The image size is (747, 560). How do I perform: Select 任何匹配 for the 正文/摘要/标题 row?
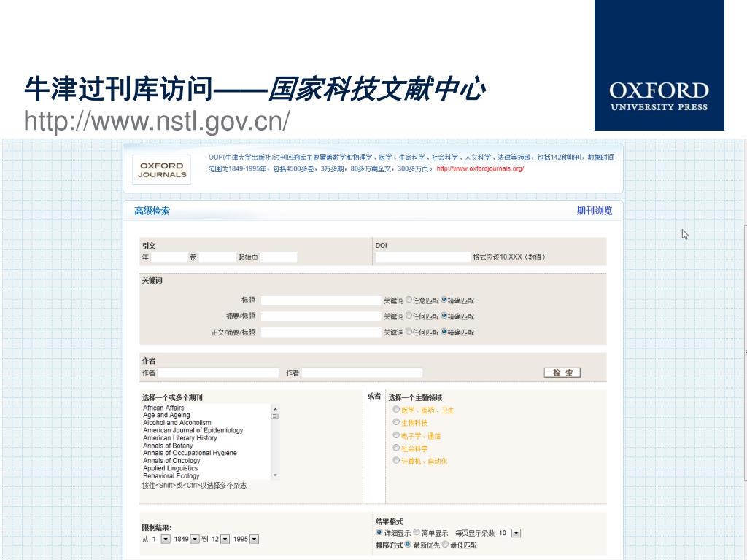(x=409, y=332)
